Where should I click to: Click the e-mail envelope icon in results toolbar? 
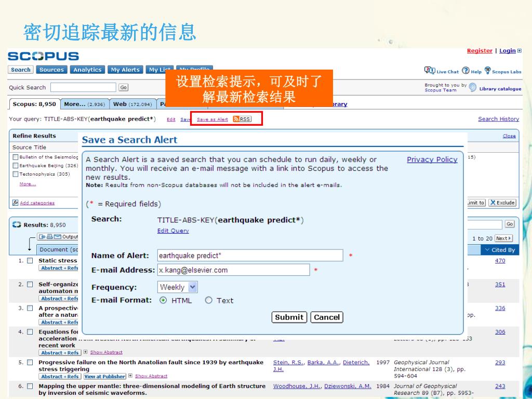tap(57, 237)
